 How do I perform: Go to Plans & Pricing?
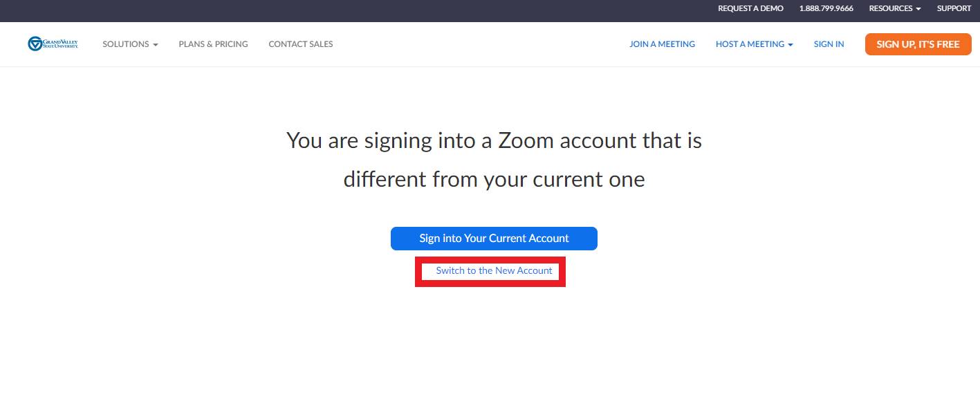click(213, 44)
